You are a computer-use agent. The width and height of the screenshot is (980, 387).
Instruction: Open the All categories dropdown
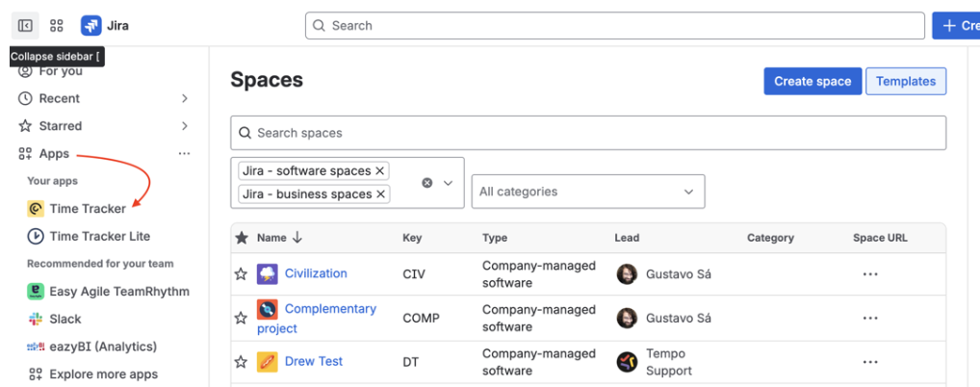pyautogui.click(x=587, y=192)
